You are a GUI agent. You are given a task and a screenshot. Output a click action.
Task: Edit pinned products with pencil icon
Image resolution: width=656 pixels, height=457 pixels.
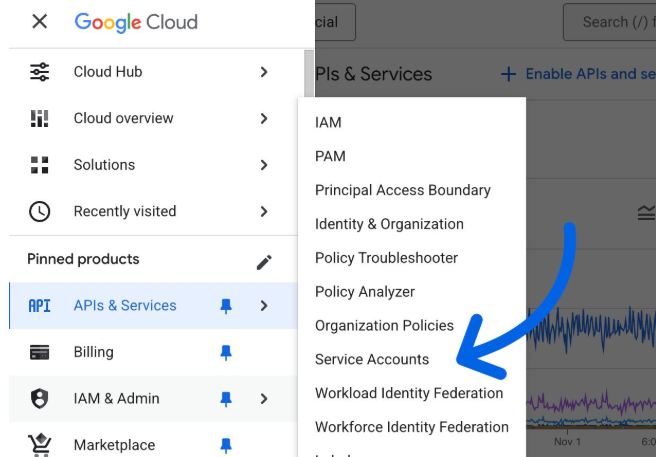(x=264, y=261)
